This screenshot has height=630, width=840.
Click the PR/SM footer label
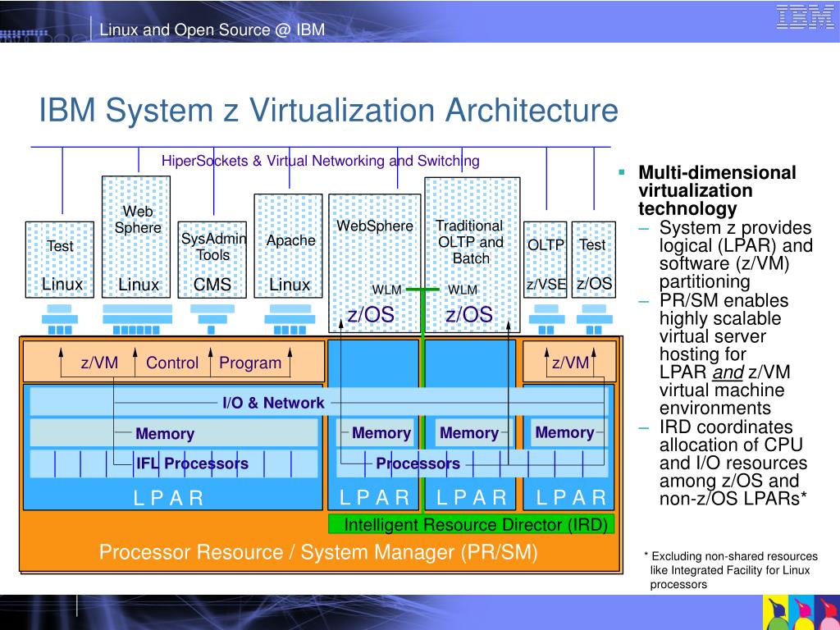320,552
